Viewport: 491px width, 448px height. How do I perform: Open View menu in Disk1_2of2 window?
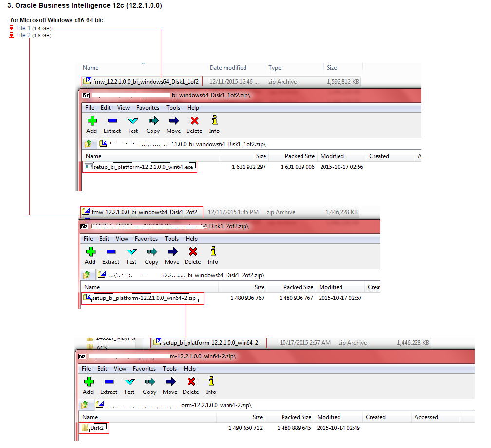pyautogui.click(x=122, y=239)
